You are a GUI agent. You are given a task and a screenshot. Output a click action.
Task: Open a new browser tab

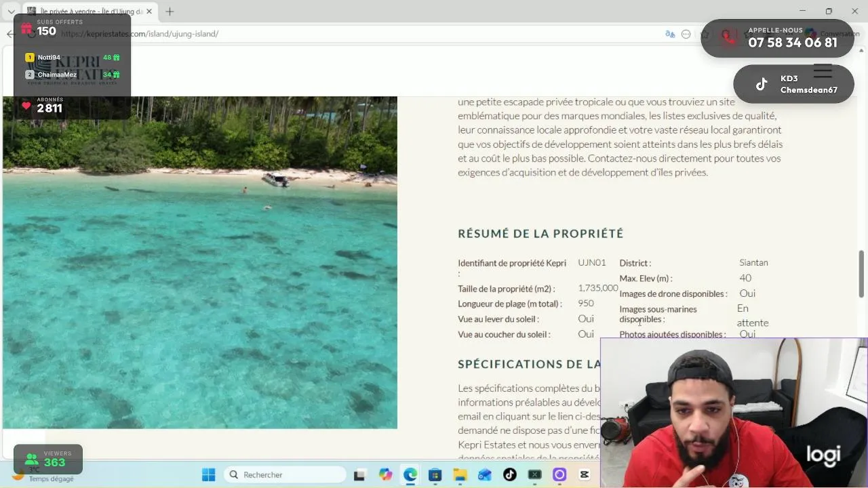[170, 12]
